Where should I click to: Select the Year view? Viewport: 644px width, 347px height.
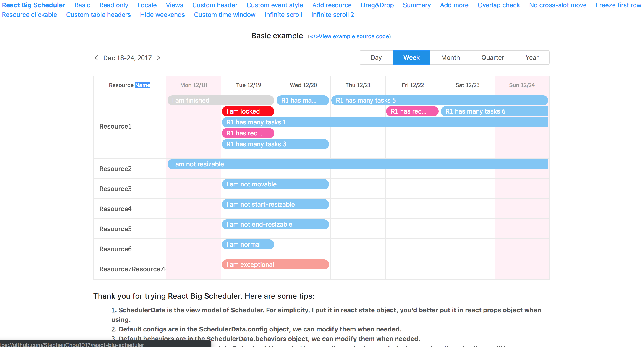pyautogui.click(x=532, y=57)
